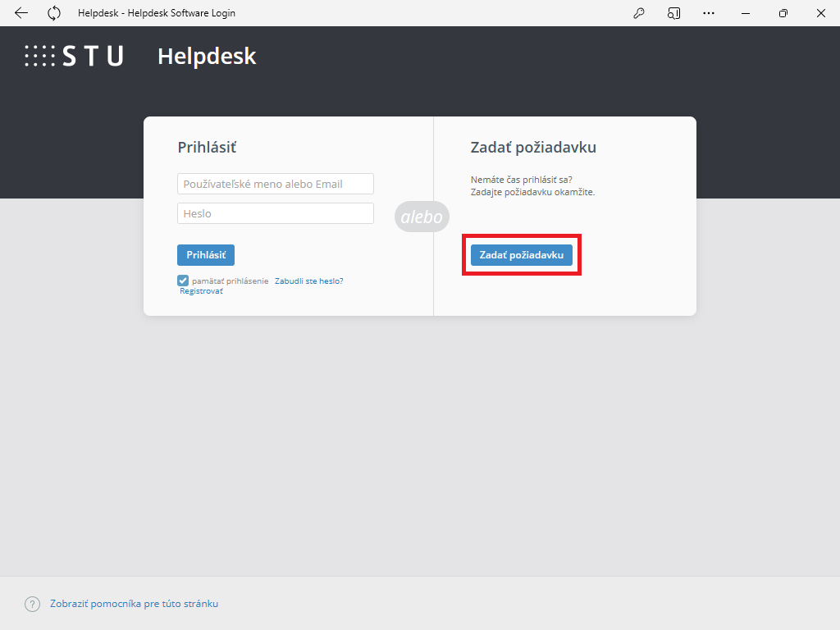Viewport: 840px width, 630px height.
Task: Click the cast to device icon
Action: click(673, 13)
